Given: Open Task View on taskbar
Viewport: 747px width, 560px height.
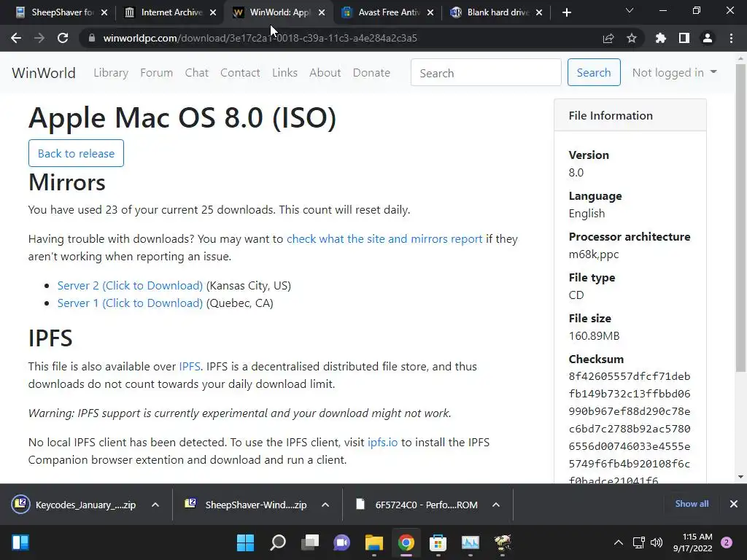Looking at the screenshot, I should click(x=309, y=542).
